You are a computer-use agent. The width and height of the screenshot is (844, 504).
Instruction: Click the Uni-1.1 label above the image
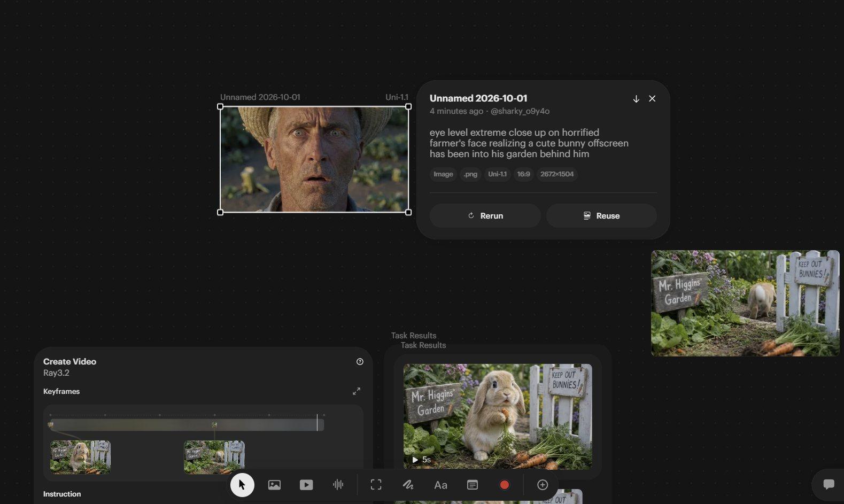pos(397,97)
